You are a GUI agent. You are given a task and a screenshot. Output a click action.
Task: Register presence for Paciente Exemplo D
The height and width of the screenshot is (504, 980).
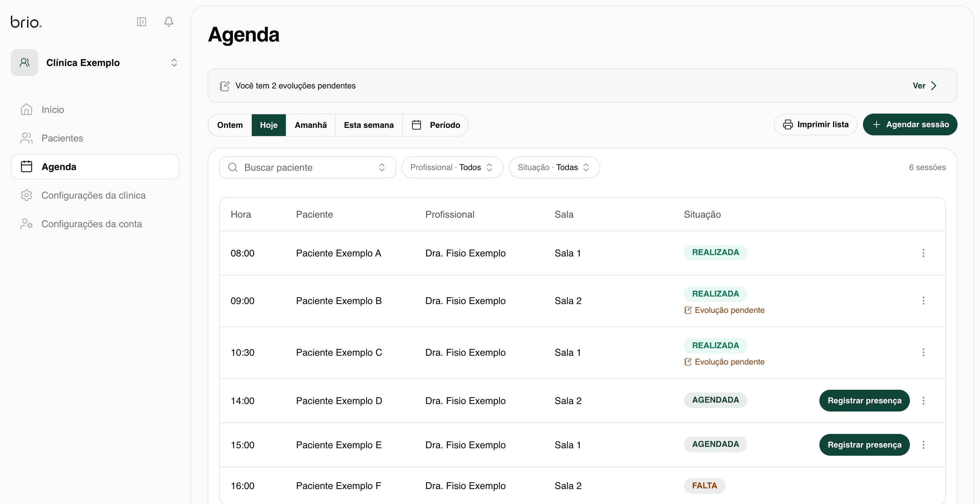[864, 401]
